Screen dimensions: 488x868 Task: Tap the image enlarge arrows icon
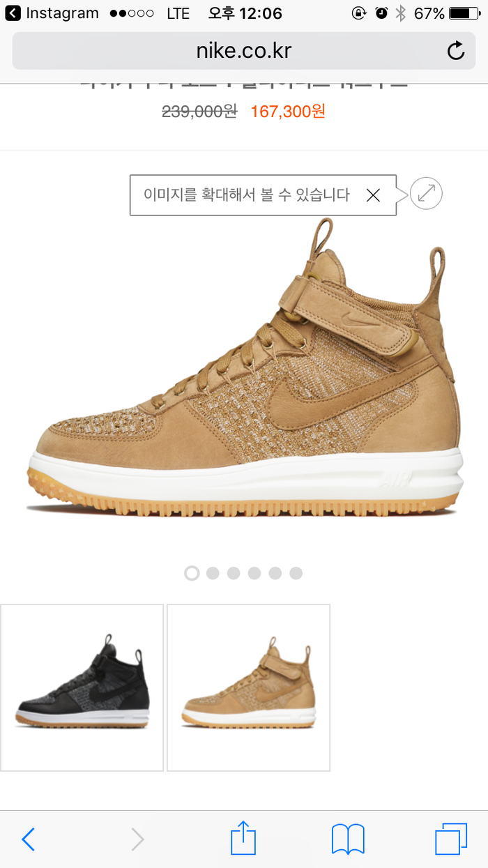(426, 193)
